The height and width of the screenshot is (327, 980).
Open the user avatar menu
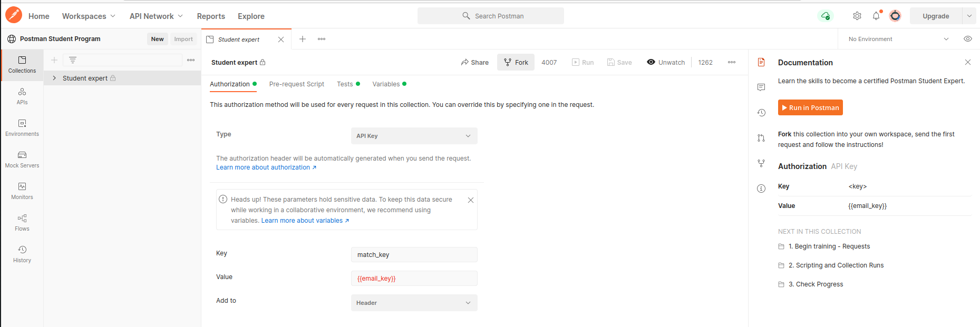tap(895, 16)
